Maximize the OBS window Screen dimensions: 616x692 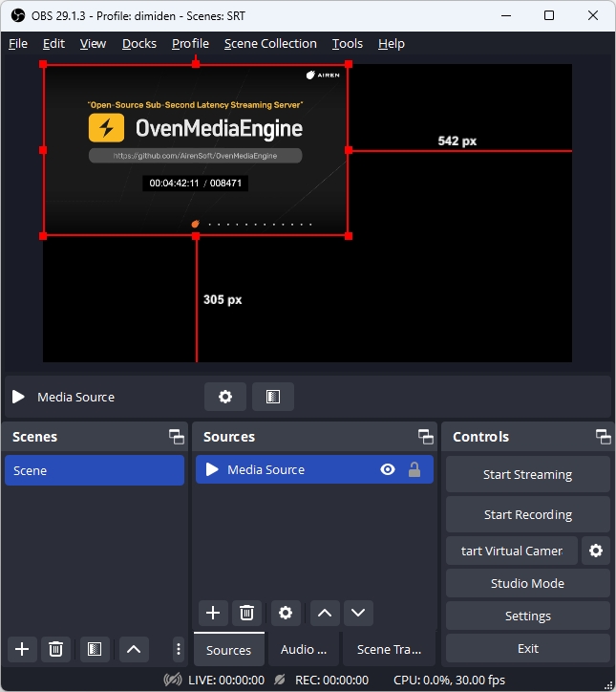[x=549, y=15]
